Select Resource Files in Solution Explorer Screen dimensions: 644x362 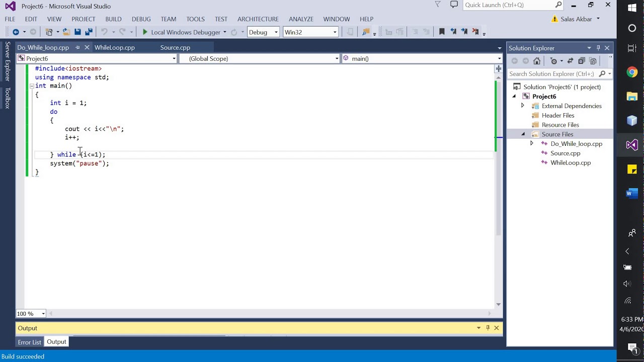[560, 125]
